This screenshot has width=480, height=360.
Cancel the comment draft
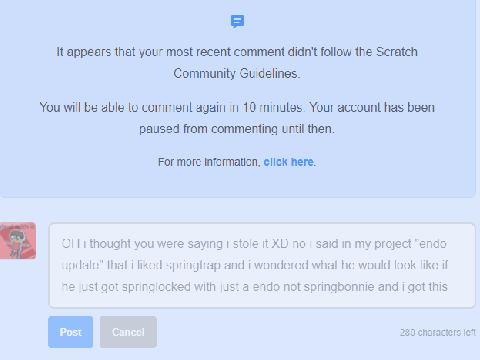pyautogui.click(x=128, y=332)
